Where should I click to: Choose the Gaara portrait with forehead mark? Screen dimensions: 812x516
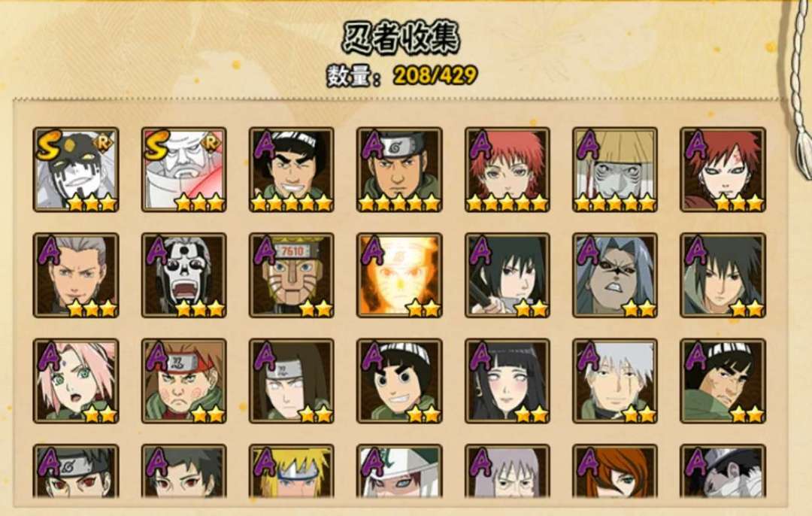tap(723, 169)
